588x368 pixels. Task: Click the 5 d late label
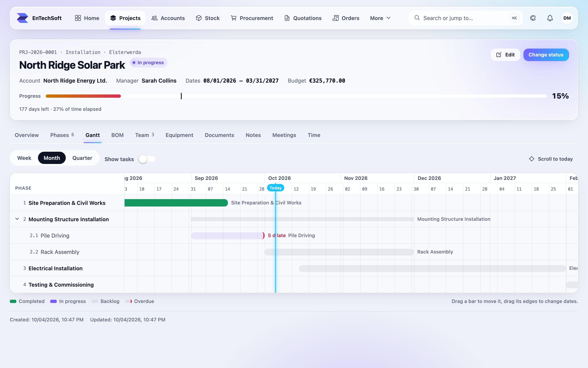(x=277, y=235)
